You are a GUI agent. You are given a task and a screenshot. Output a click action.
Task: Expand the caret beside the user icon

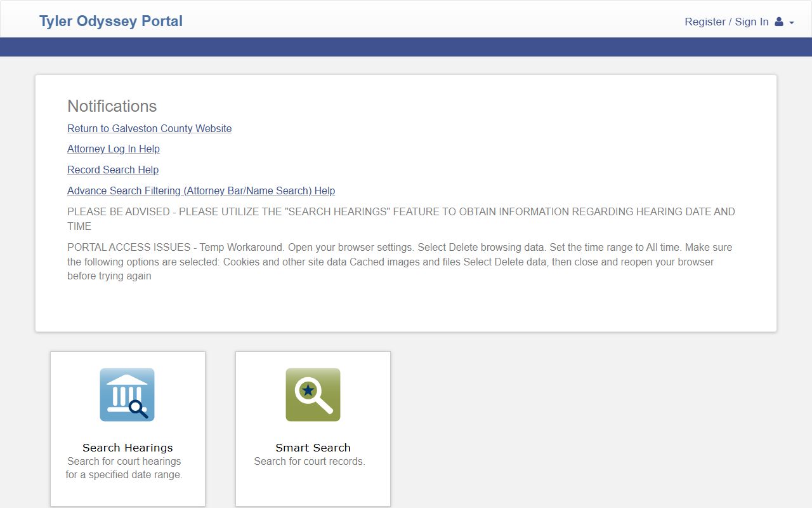(792, 23)
